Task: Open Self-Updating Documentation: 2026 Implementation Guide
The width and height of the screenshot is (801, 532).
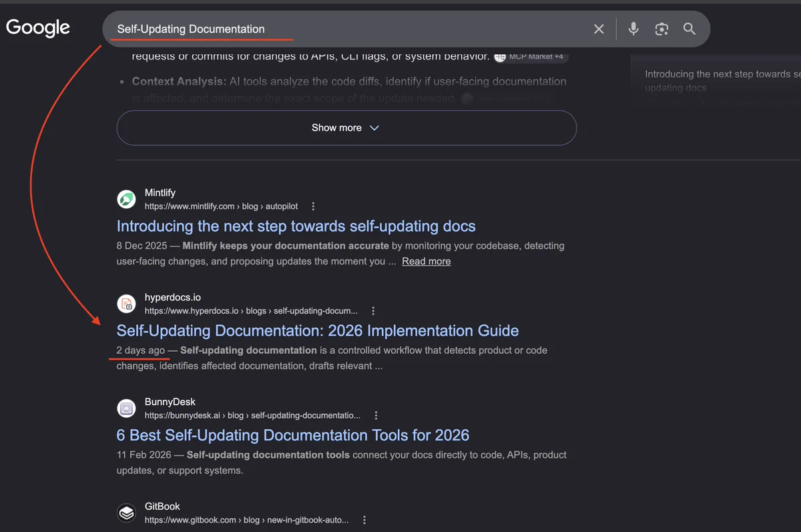Action: (318, 330)
